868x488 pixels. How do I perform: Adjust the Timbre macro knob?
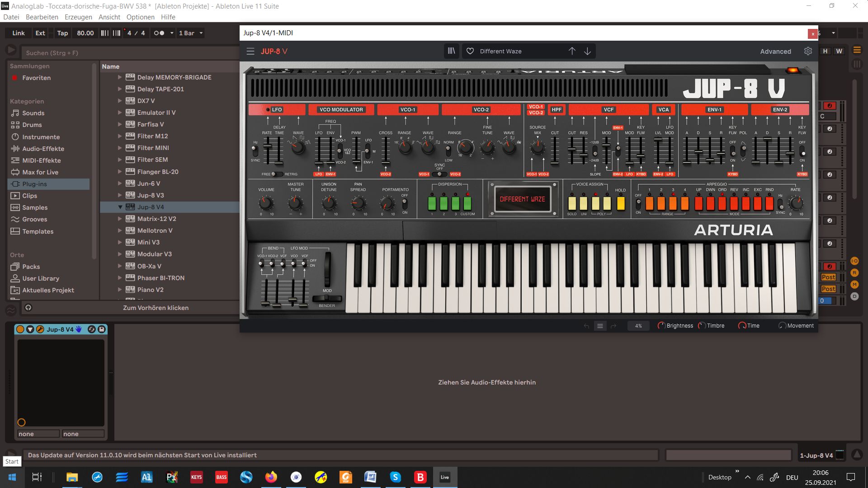click(x=702, y=325)
